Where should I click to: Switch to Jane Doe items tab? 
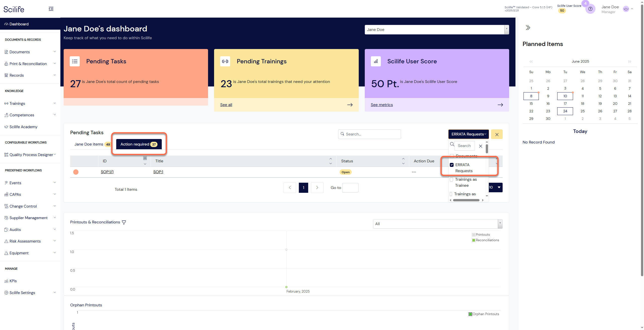click(x=92, y=144)
